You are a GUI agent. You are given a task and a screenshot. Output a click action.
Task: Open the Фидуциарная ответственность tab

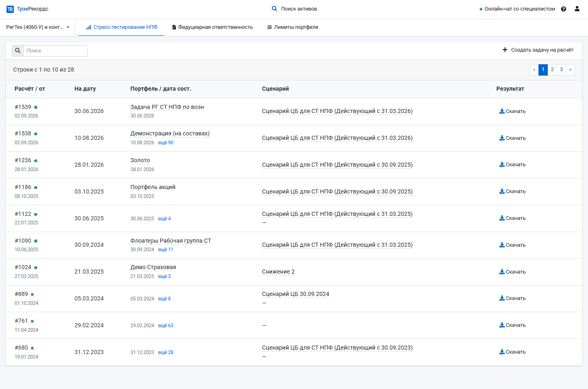click(x=212, y=27)
